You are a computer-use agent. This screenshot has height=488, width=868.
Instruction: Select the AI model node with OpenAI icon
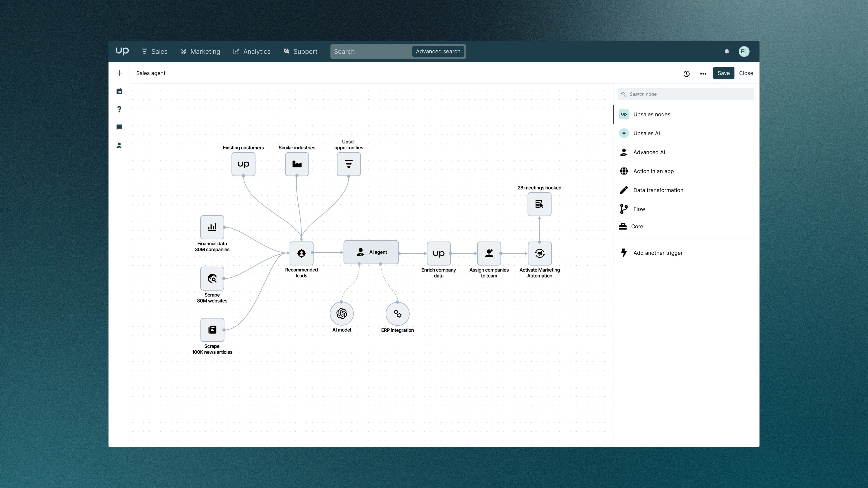pyautogui.click(x=341, y=313)
